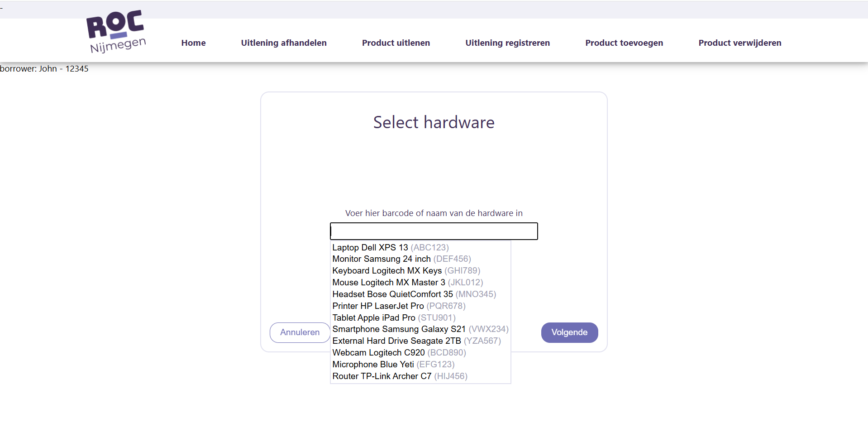Open Product verwijderen page
This screenshot has height=428, width=868.
coord(740,43)
